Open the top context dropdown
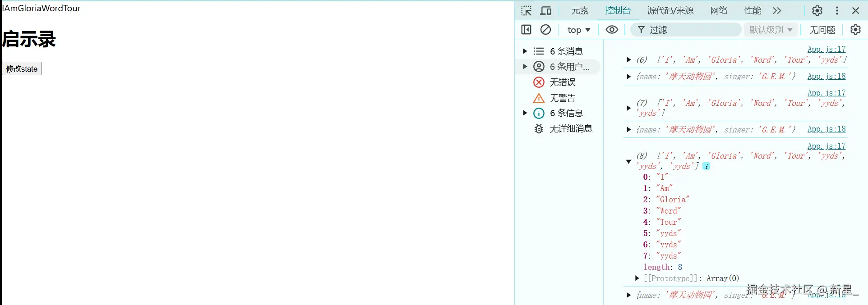 click(579, 30)
